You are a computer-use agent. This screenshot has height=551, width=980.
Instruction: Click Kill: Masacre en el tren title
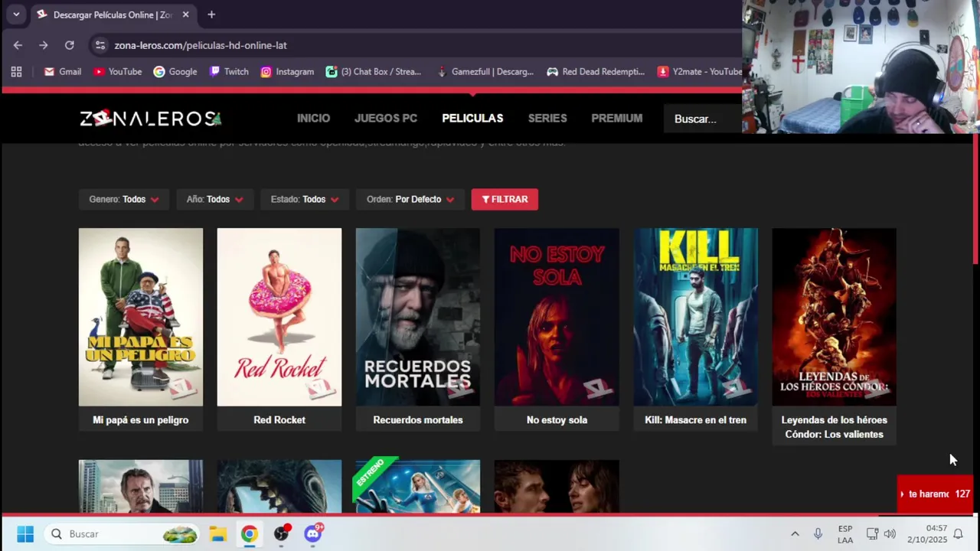695,420
